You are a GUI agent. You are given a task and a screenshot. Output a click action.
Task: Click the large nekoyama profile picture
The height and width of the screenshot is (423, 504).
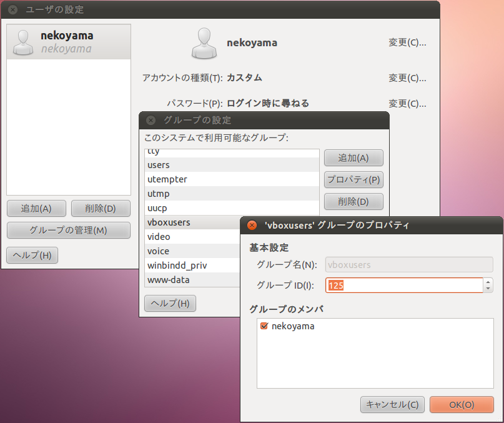(x=204, y=43)
